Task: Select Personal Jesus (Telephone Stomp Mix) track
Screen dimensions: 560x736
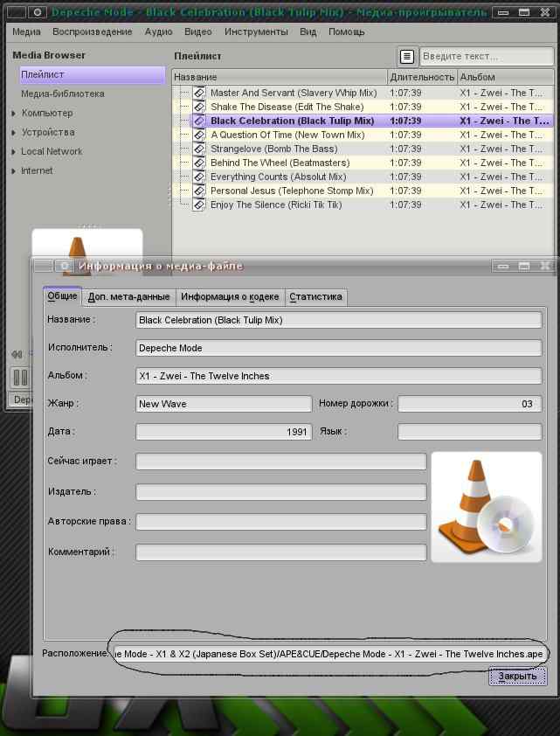Action: coord(292,191)
